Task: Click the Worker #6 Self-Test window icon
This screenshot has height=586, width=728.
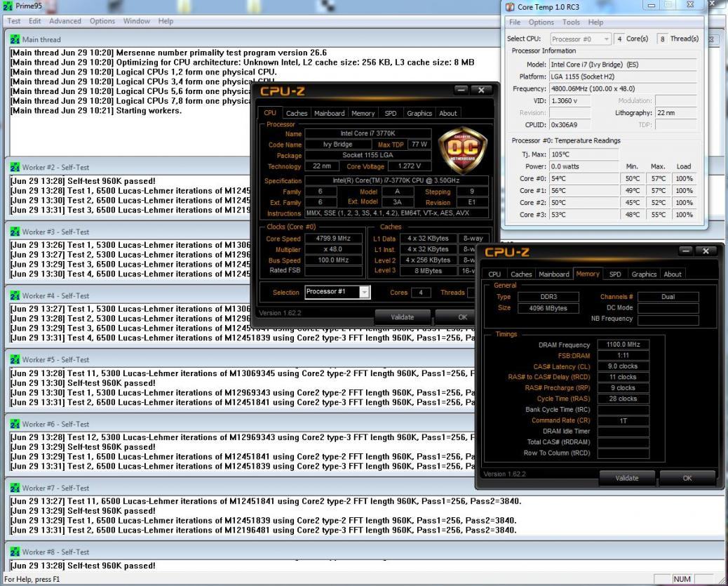Action: (x=15, y=424)
